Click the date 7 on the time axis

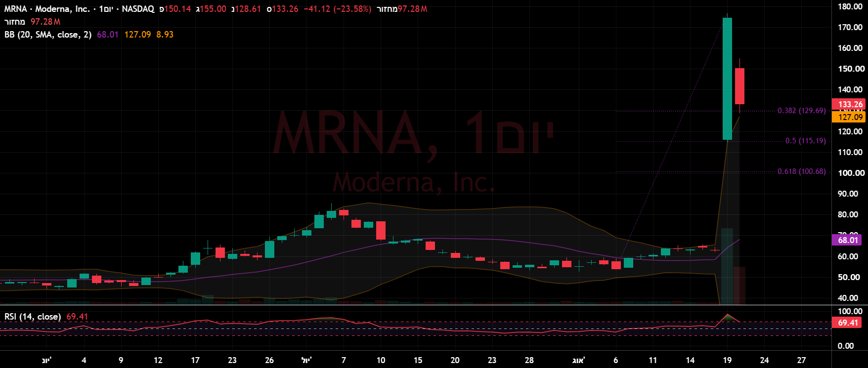[344, 360]
